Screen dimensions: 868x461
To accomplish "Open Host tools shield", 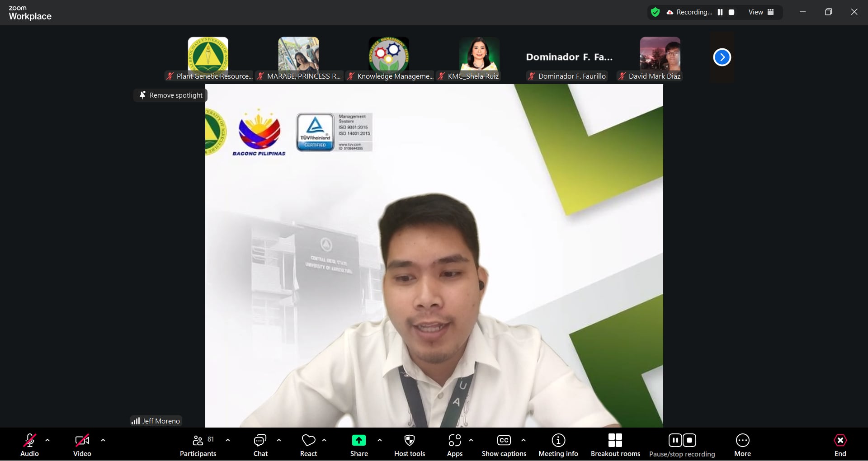I will click(x=409, y=445).
